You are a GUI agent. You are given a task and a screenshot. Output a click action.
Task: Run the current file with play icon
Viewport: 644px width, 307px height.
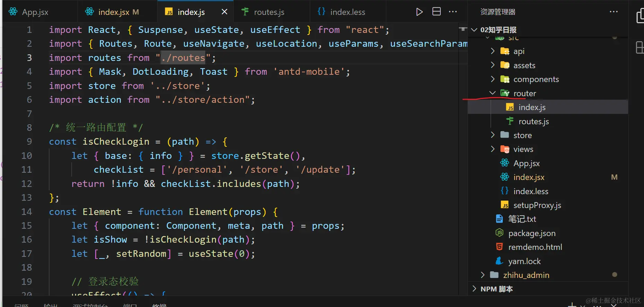click(419, 12)
